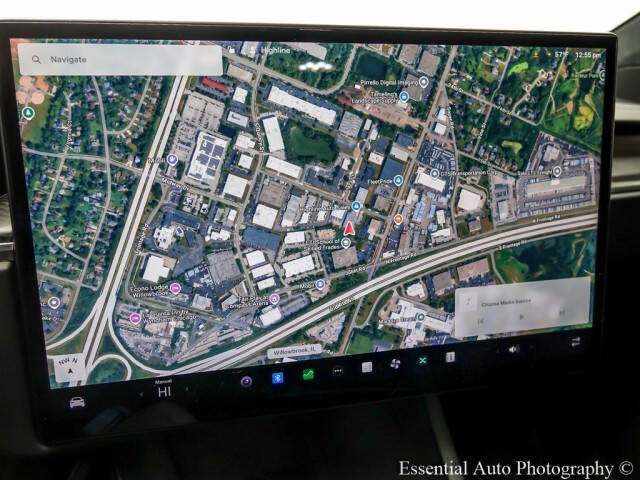Tap the Navigate search field
640x480 pixels.
(120, 60)
